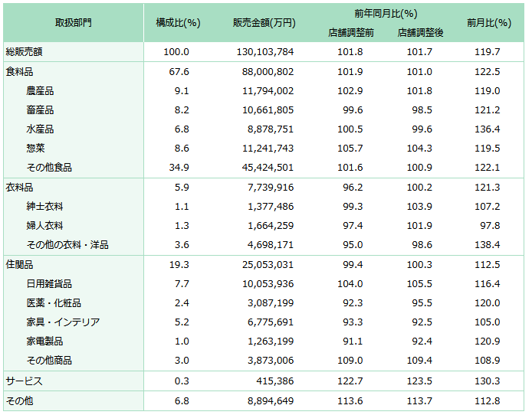Click the 紳士衣料 row label

pyautogui.click(x=44, y=207)
